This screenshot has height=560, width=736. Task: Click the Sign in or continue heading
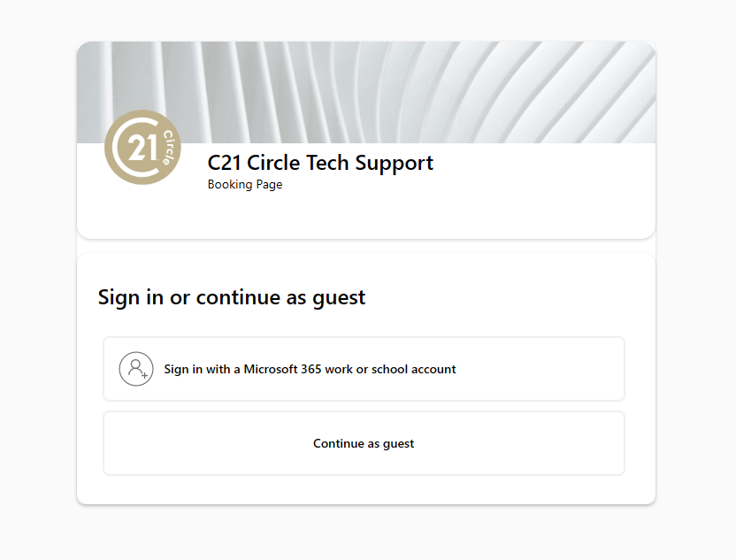[232, 297]
